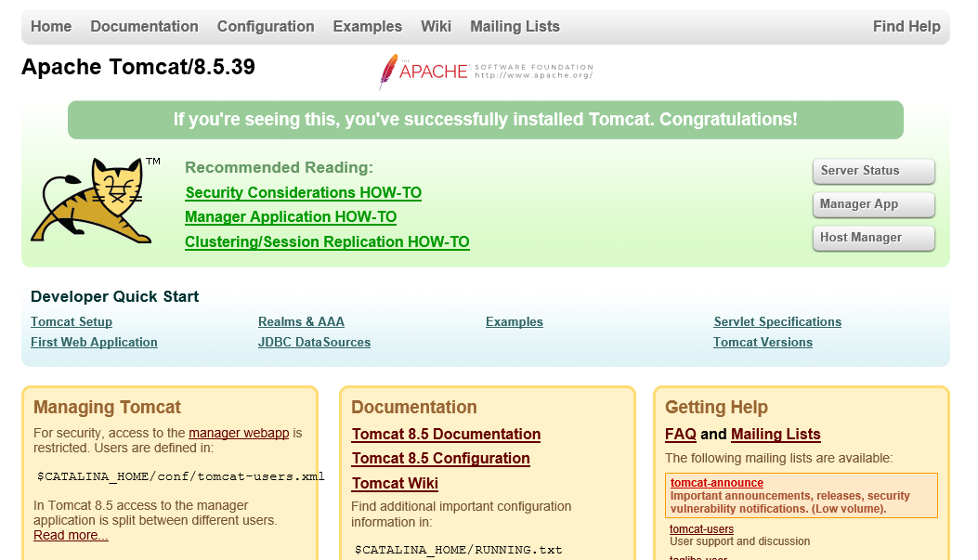View the Tomcat Versions link

tap(763, 343)
